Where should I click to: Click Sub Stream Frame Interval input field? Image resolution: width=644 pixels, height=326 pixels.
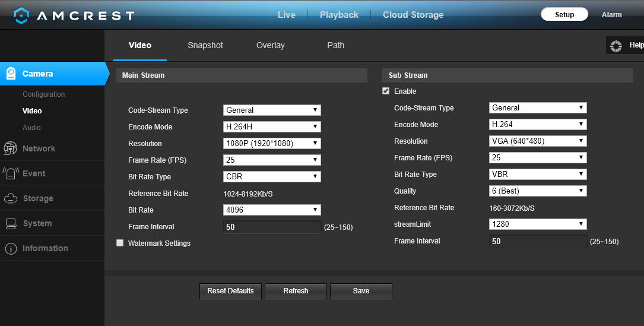(538, 241)
